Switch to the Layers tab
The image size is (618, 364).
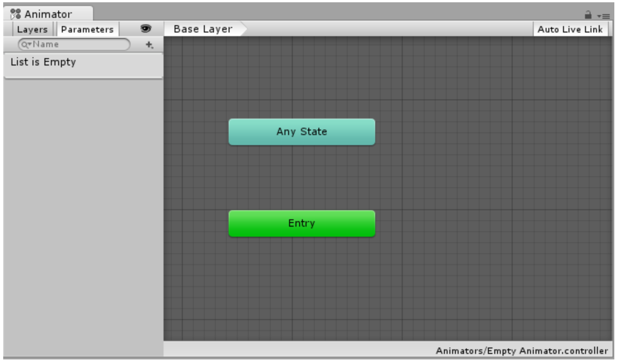tap(32, 29)
